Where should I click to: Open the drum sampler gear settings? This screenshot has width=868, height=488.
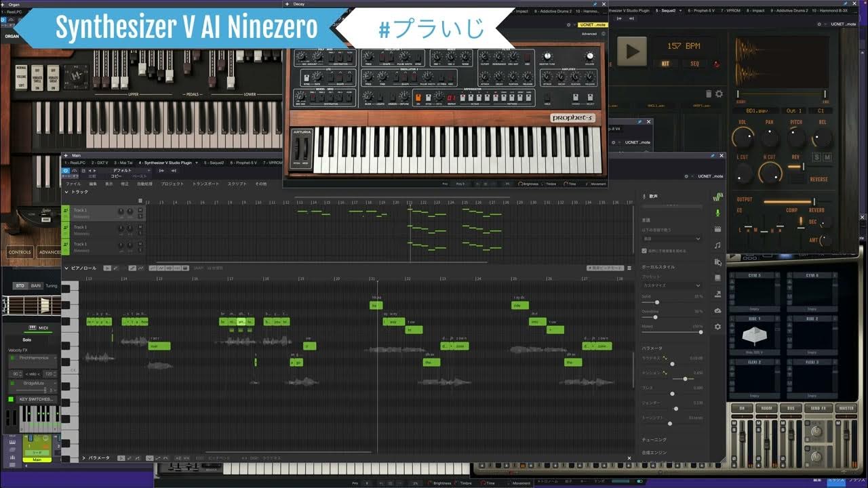[719, 94]
